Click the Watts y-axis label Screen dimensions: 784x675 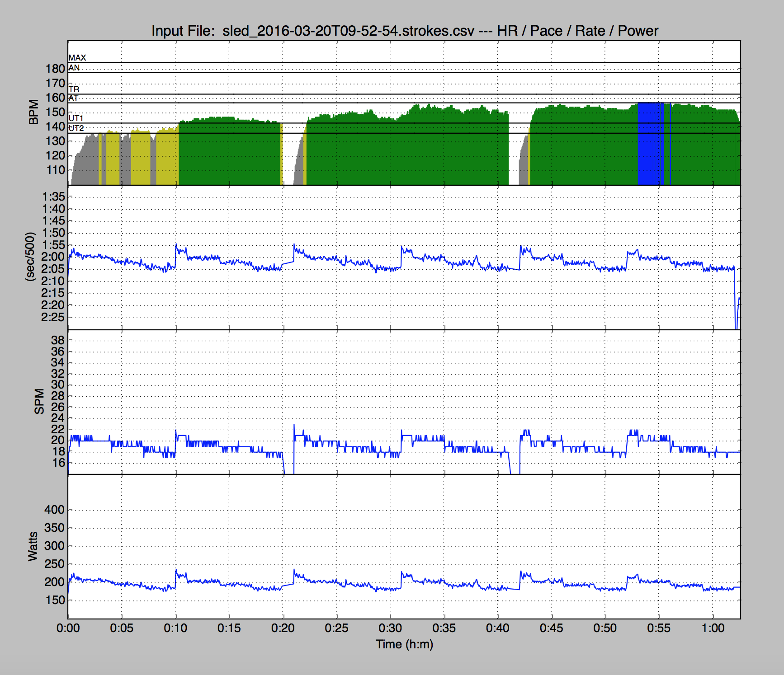tap(33, 546)
